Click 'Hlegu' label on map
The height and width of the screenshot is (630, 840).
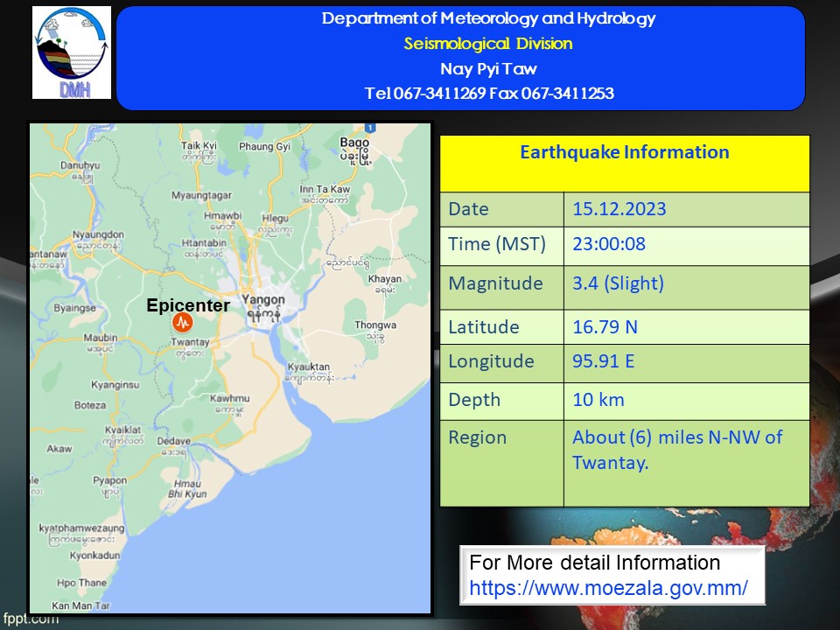pos(276,218)
